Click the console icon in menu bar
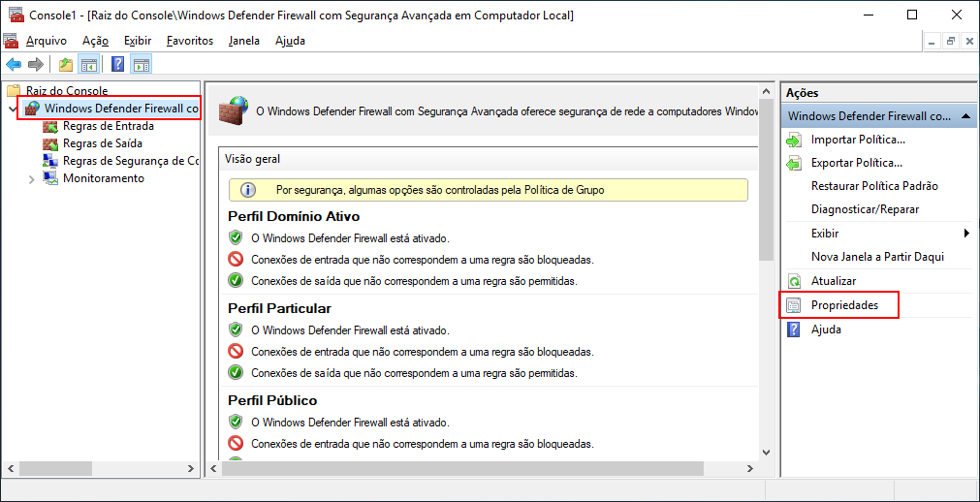Image resolution: width=980 pixels, height=502 pixels. (12, 42)
